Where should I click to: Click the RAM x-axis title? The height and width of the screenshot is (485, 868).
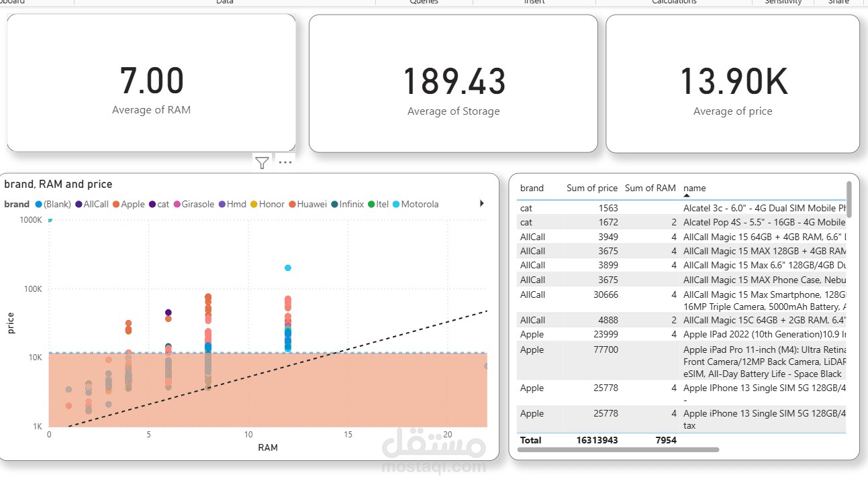[267, 447]
